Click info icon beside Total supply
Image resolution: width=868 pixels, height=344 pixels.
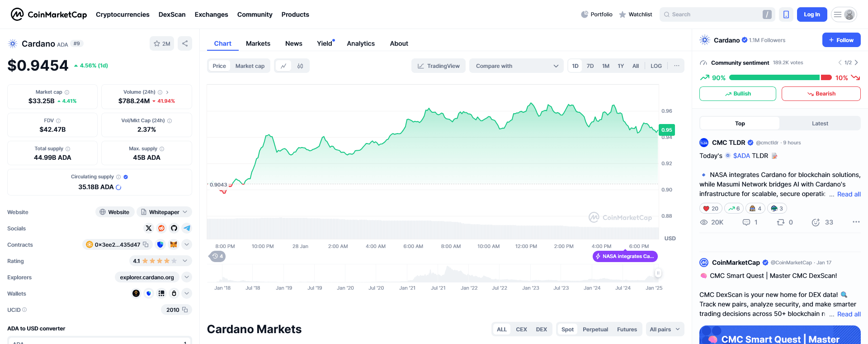(68, 149)
